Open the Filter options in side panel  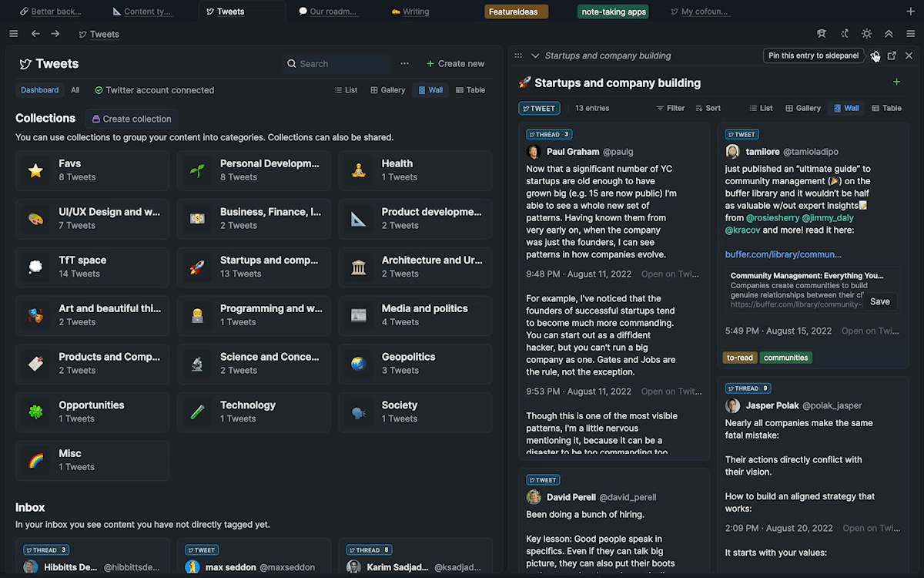pos(670,109)
